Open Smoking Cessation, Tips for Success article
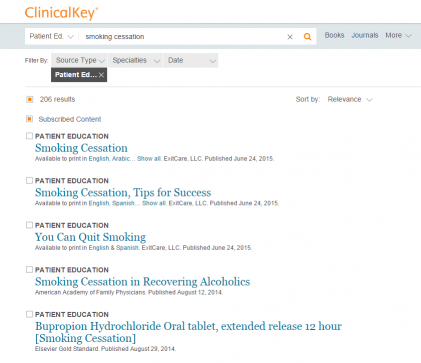Screen dimensions: 421x363 tap(123, 193)
